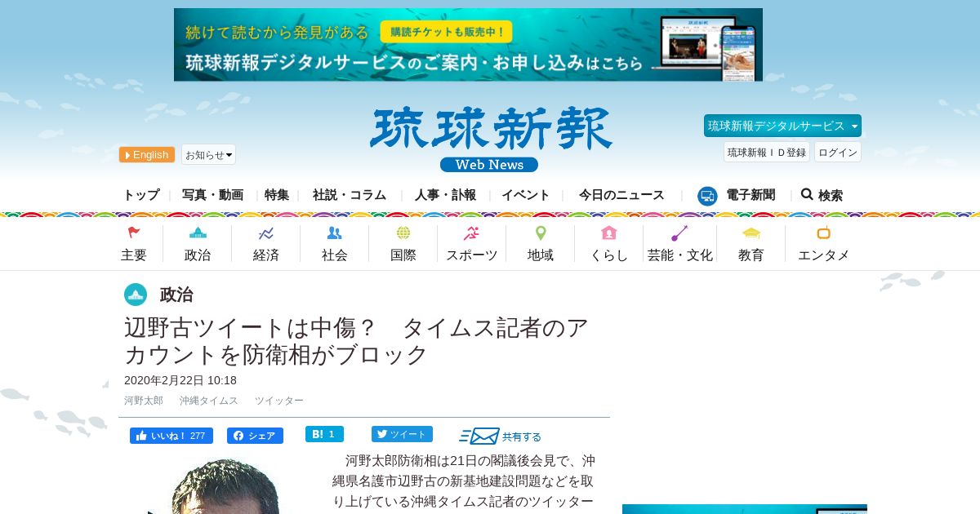Select the 国際 category tab
This screenshot has width=980, height=514.
[x=403, y=255]
